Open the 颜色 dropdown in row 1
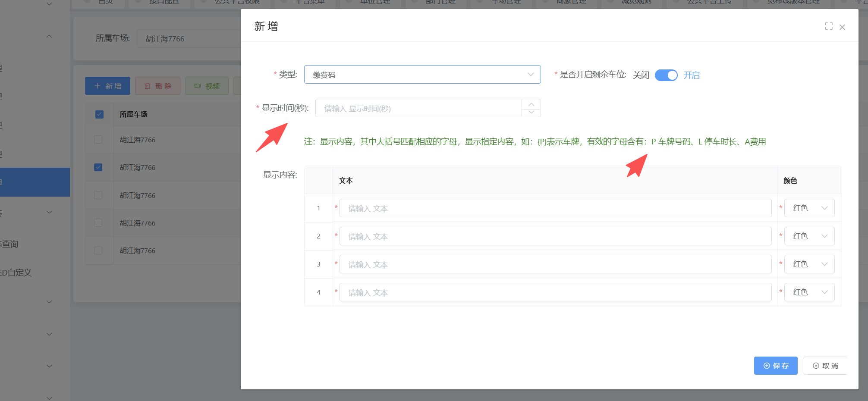This screenshot has width=868, height=401. coord(809,208)
